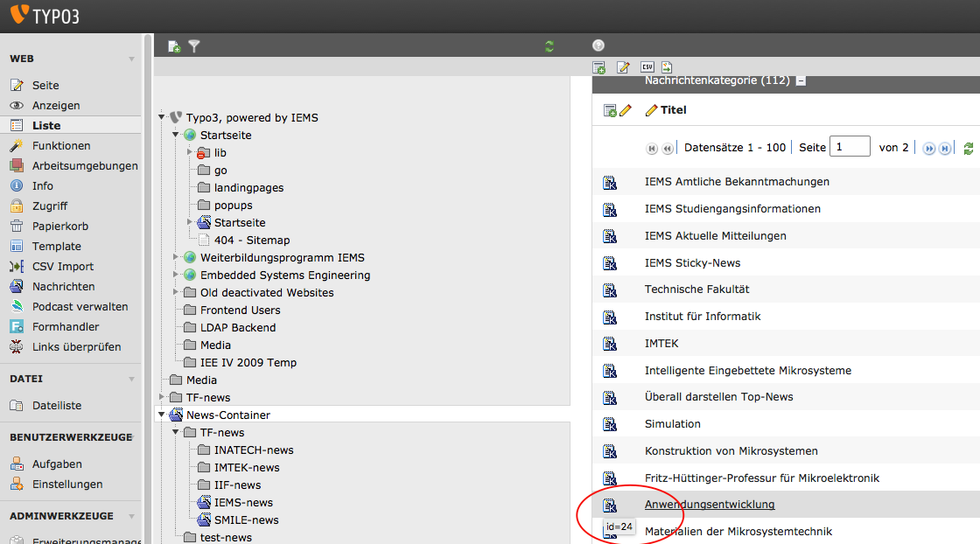
Task: Open IEMS Sticky-News category record
Action: (x=692, y=263)
